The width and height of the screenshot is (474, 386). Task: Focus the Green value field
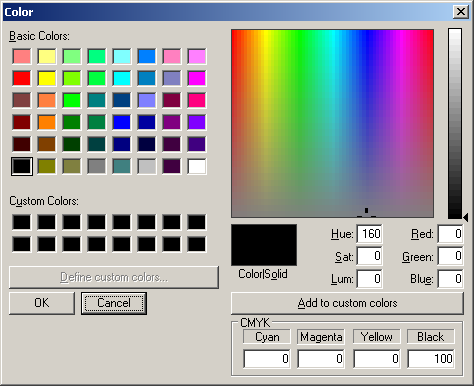point(450,256)
